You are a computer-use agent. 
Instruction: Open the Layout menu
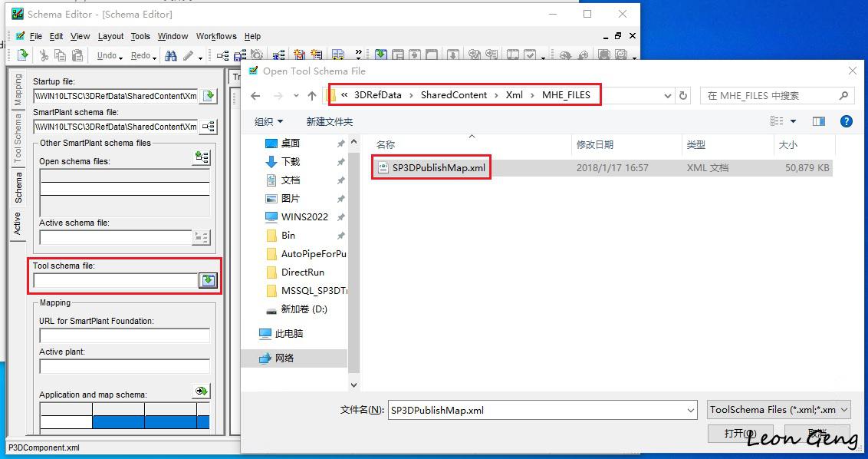pyautogui.click(x=110, y=36)
